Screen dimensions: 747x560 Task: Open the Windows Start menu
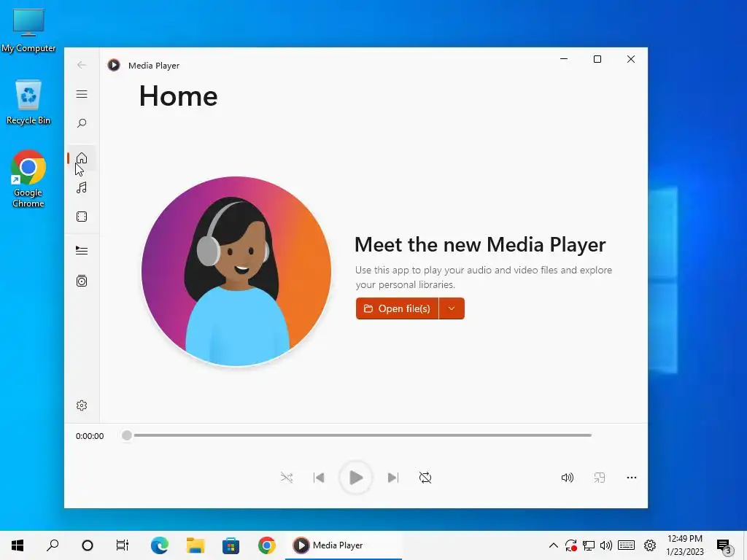pyautogui.click(x=18, y=545)
